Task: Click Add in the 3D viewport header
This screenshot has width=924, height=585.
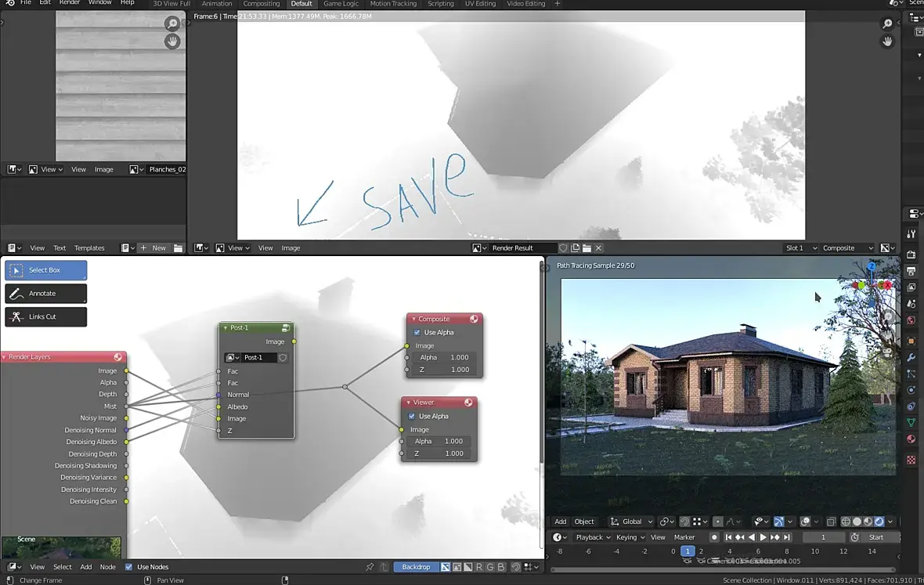Action: (561, 522)
